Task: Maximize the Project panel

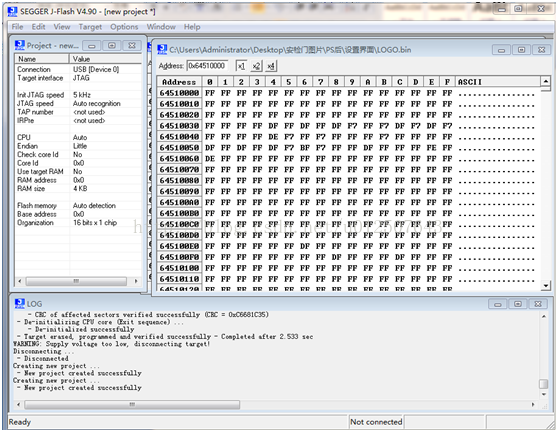Action: click(112, 46)
